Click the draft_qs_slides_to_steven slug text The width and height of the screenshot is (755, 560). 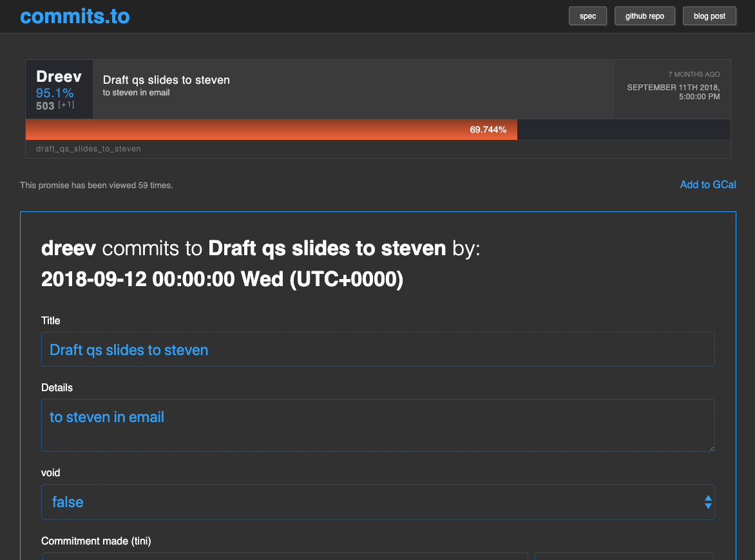coord(88,149)
